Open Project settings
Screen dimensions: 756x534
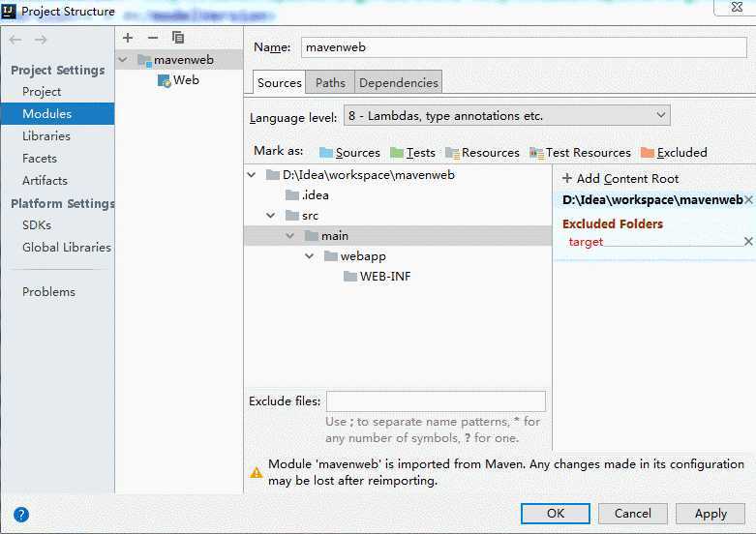42,92
